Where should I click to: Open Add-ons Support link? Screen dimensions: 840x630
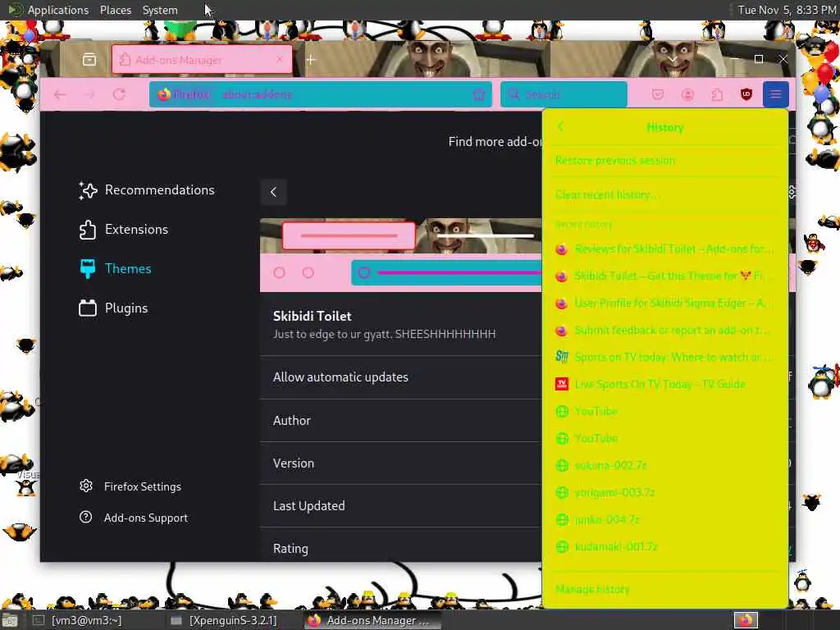click(146, 518)
